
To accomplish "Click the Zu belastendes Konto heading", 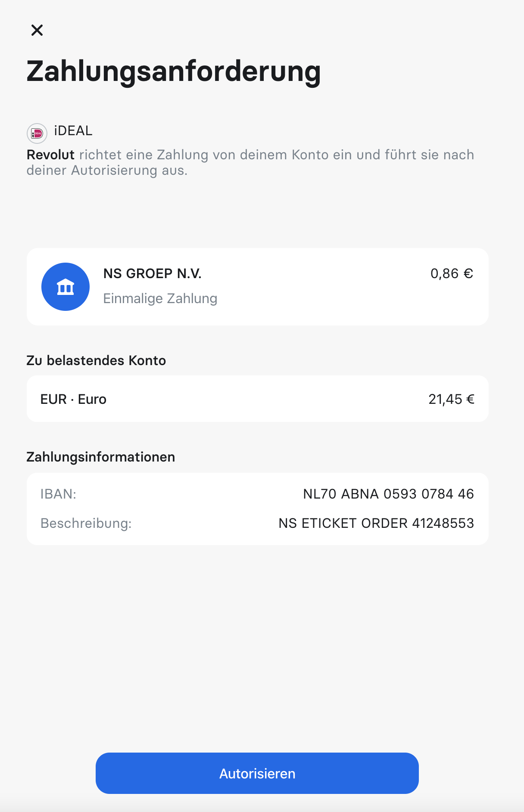I will [96, 360].
